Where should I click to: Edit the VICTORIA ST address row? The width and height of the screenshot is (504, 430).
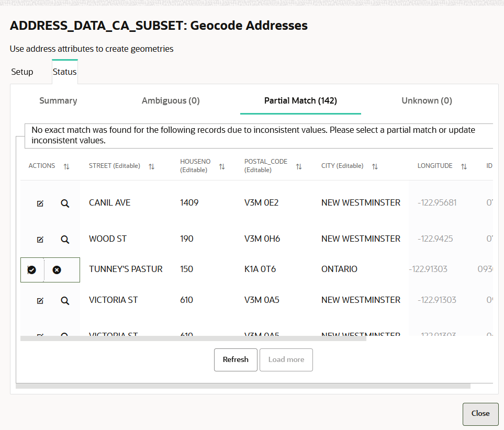(40, 300)
